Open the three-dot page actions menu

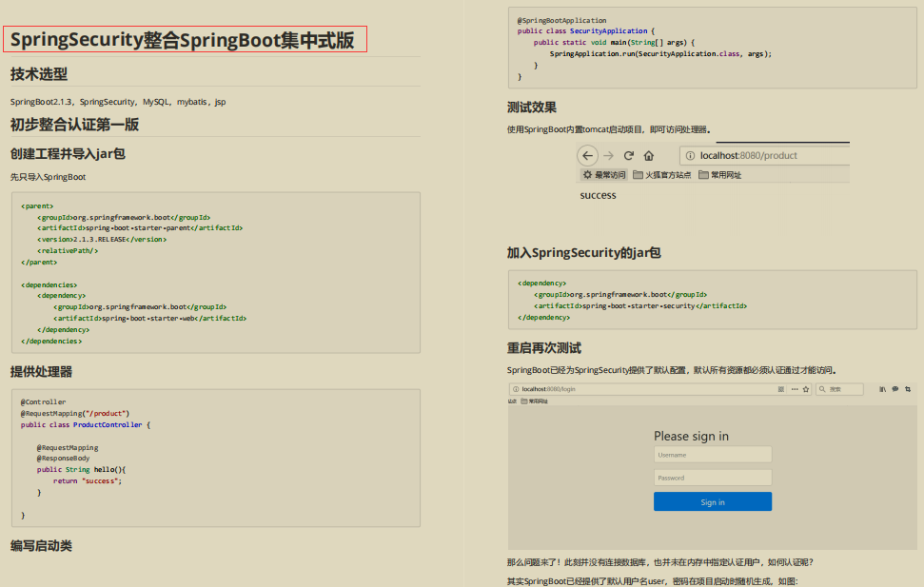[x=795, y=389]
